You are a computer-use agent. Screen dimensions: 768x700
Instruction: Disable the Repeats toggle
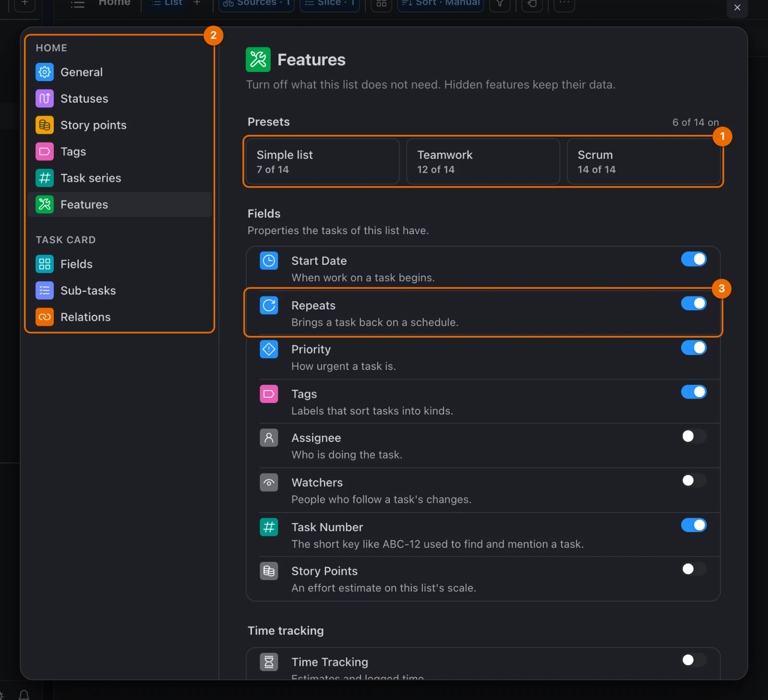[694, 303]
